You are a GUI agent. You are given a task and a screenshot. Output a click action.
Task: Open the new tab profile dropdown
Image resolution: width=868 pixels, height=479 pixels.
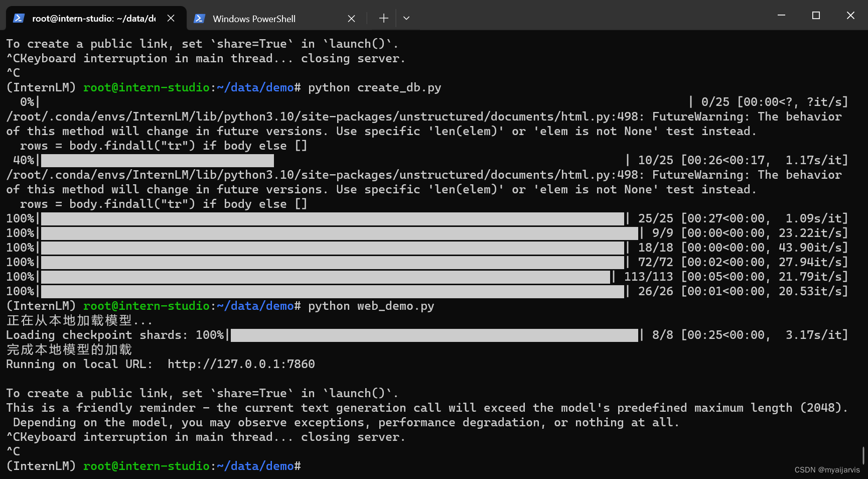406,18
